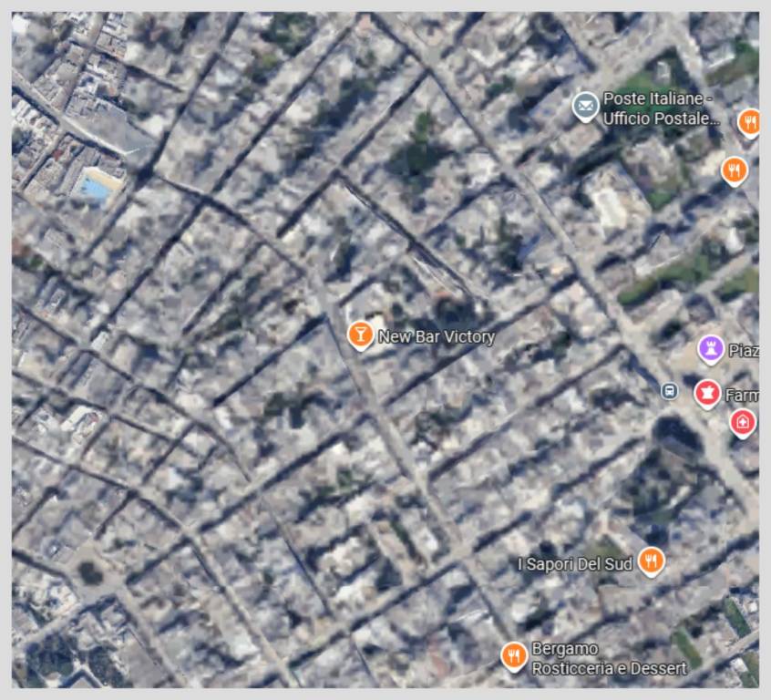Screen dimensions: 771x700
Task: Select the purple chess rook landmark marker
Action: pos(710,348)
